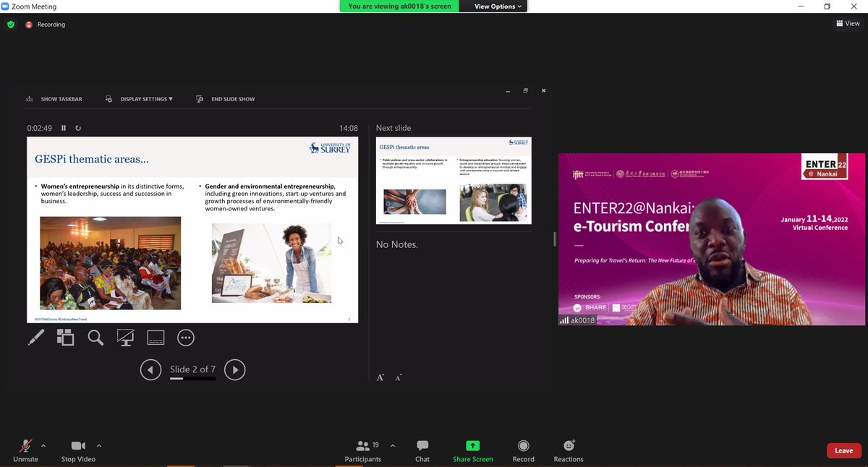Click the presenter view restore icon
This screenshot has width=868, height=467.
coord(526,90)
